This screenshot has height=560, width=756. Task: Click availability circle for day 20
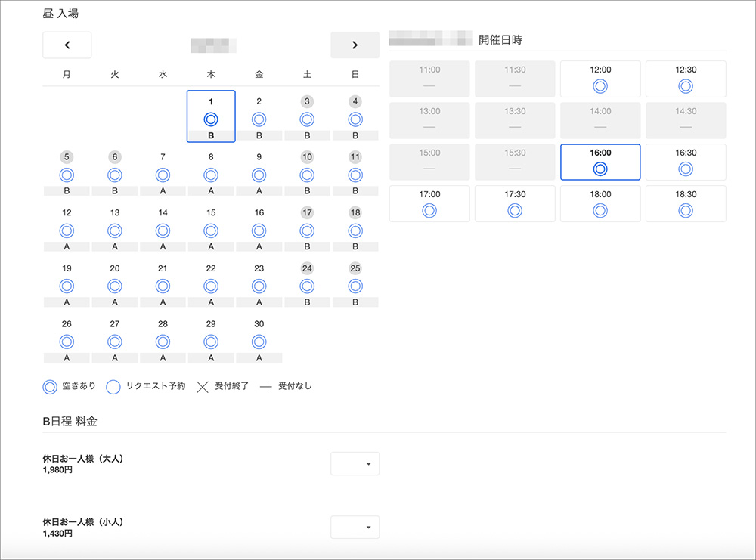coord(115,286)
